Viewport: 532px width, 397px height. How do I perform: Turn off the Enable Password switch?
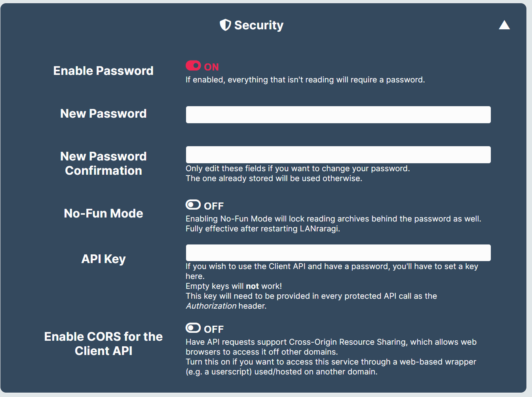coord(193,65)
